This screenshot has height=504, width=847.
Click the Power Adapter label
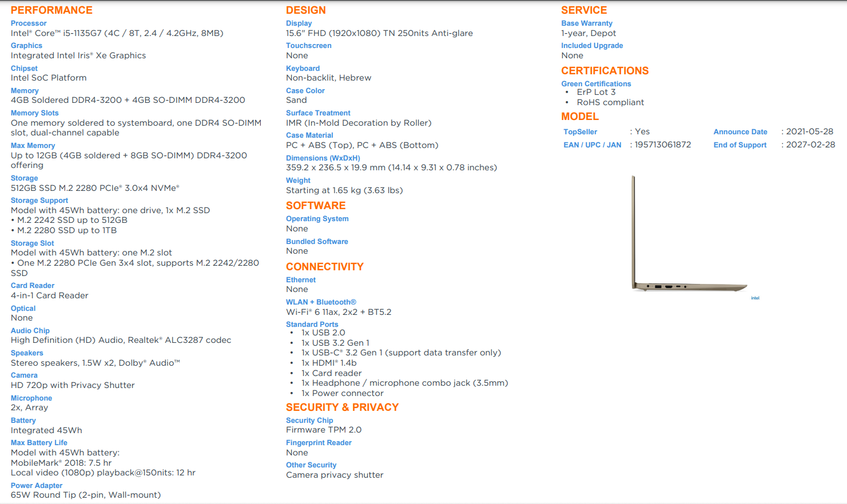37,486
